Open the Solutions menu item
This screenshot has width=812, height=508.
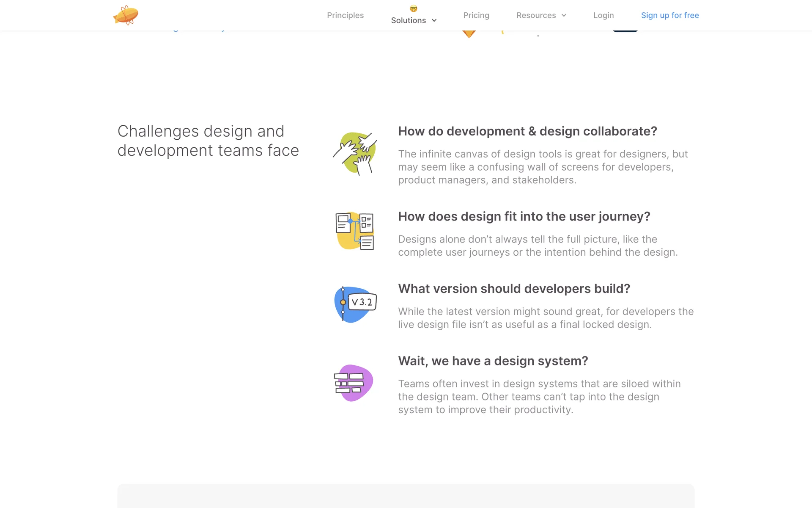[x=408, y=20]
